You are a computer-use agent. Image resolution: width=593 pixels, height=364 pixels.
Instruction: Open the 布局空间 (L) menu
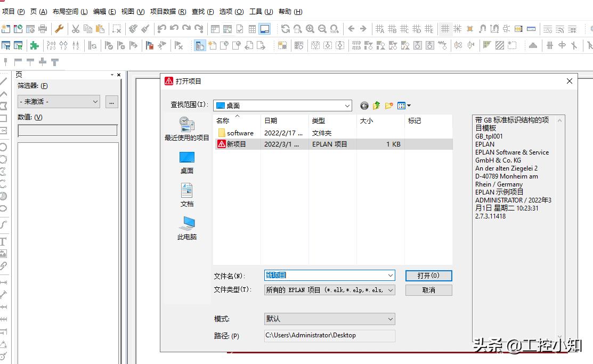70,12
